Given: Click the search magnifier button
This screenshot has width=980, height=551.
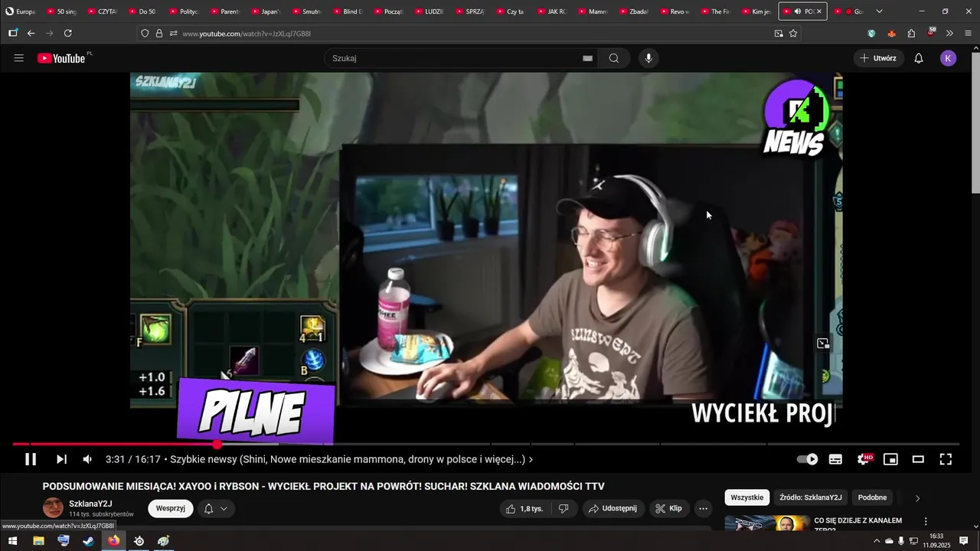Looking at the screenshot, I should [x=614, y=58].
